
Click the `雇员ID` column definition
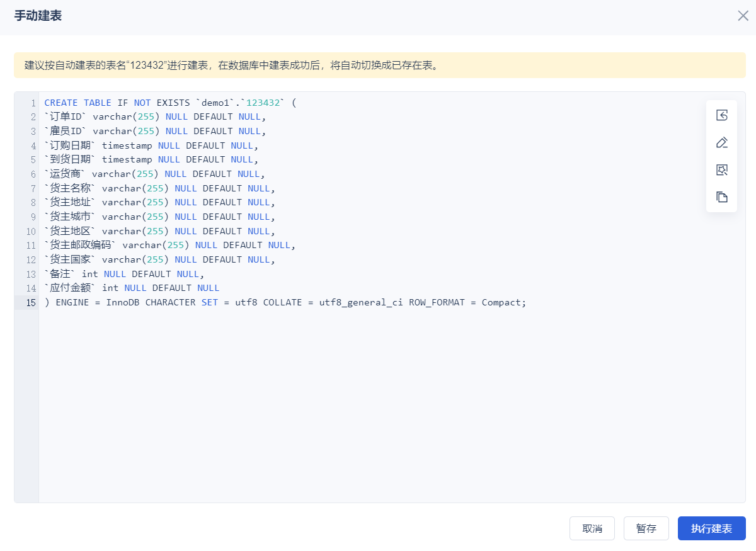(x=155, y=131)
